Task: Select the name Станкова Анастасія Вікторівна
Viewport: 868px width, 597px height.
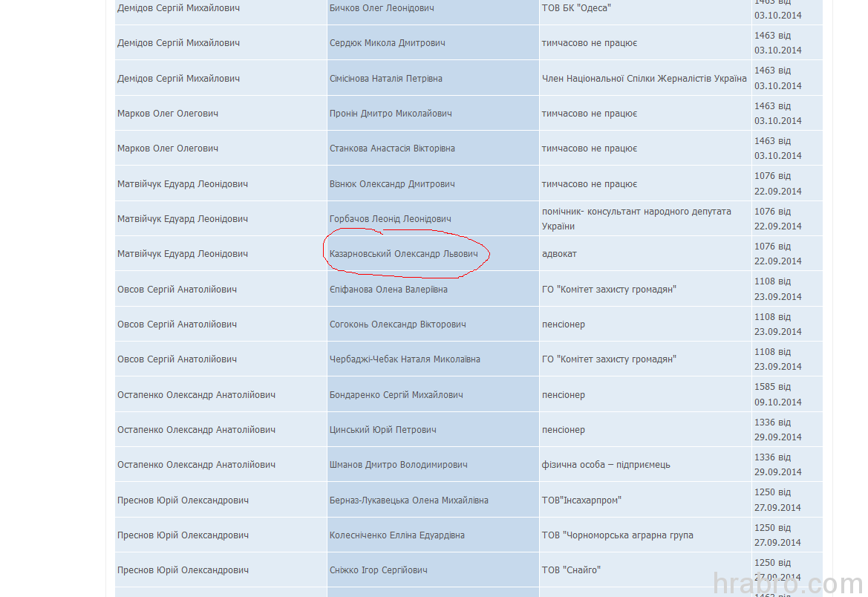Action: (x=392, y=149)
